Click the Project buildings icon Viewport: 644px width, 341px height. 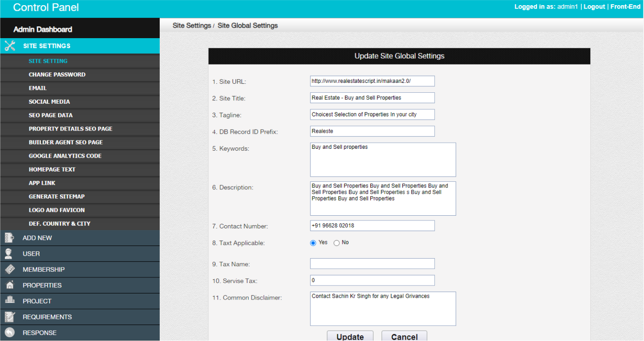9,301
